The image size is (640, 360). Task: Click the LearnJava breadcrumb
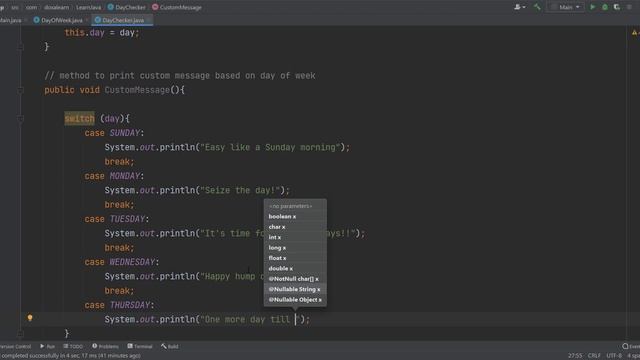pos(88,7)
